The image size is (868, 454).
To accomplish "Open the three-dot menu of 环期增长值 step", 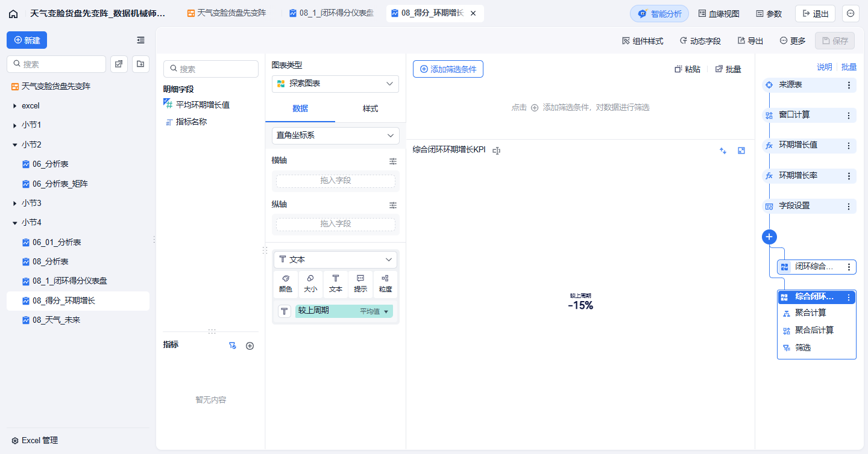I will pyautogui.click(x=849, y=146).
